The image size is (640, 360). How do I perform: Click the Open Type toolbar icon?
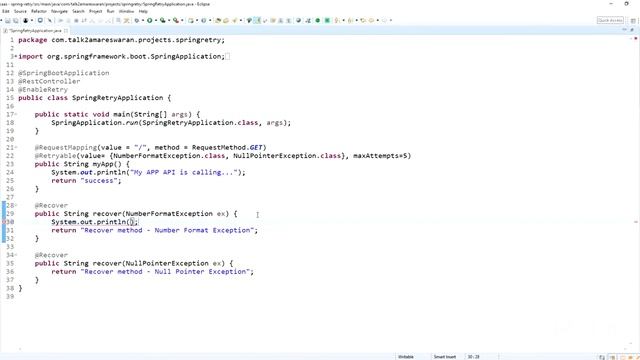[x=218, y=20]
